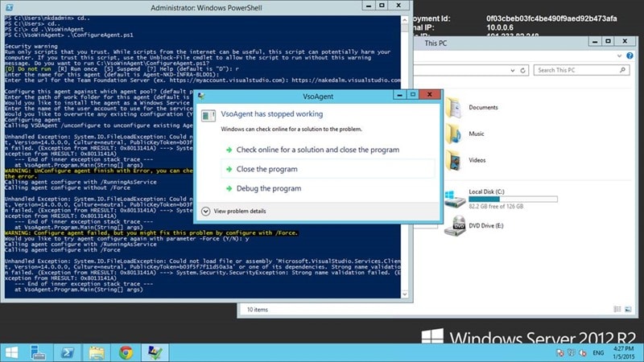
Task: Maximize the PowerShell window
Action: (x=382, y=6)
